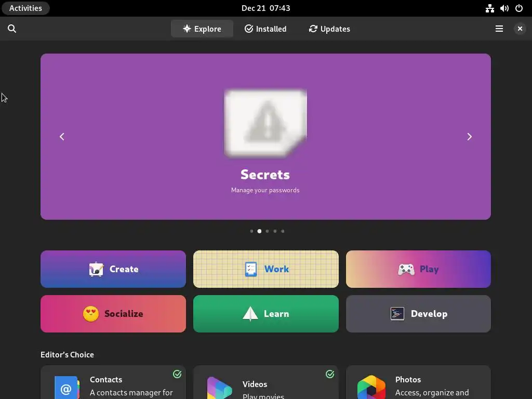
Task: Open the Activities overview
Action: [x=25, y=8]
